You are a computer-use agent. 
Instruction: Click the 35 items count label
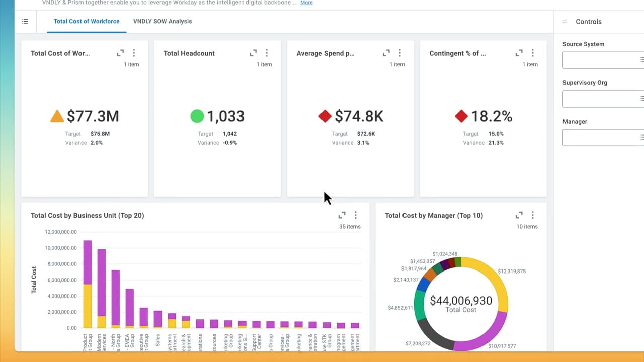pyautogui.click(x=350, y=227)
